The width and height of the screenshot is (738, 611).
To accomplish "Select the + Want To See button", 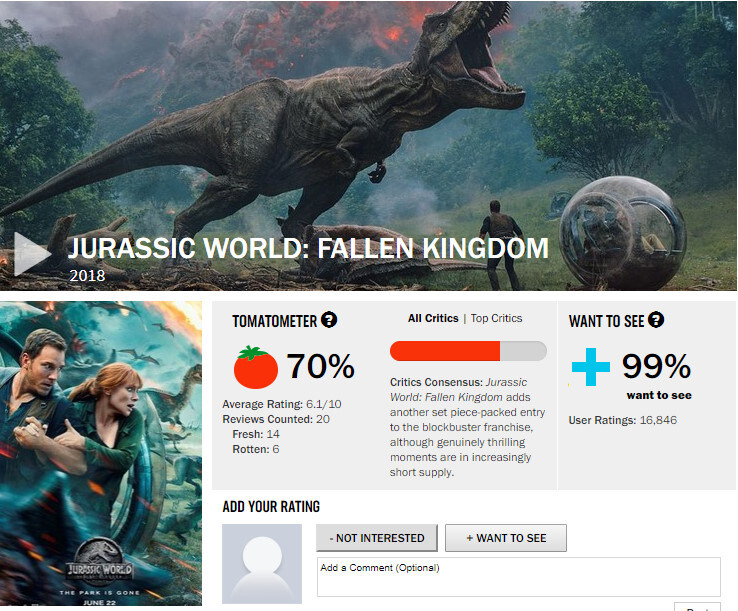I will [506, 538].
